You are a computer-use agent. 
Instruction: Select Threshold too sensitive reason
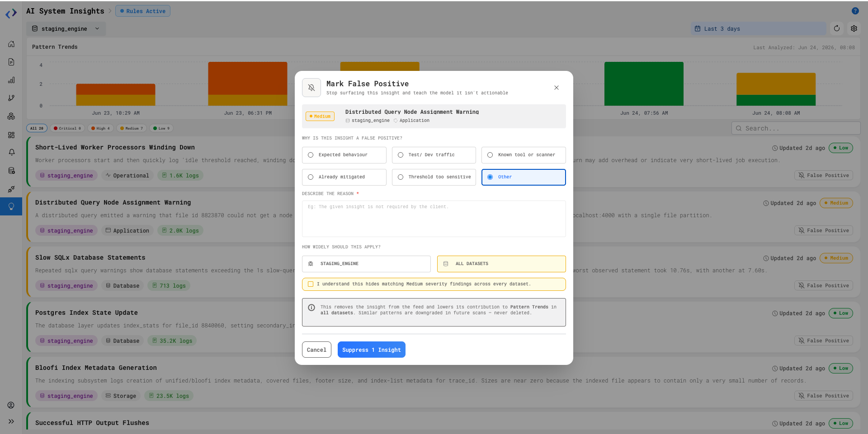pos(434,177)
